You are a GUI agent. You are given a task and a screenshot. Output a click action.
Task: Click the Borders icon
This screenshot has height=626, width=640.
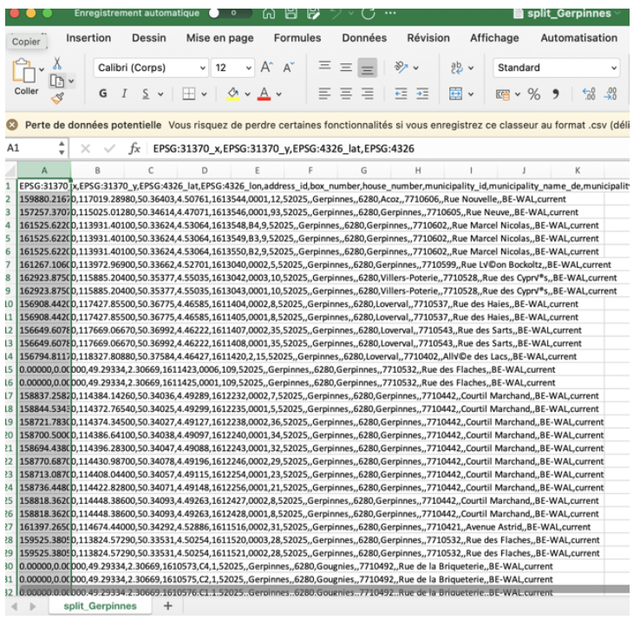point(189,94)
